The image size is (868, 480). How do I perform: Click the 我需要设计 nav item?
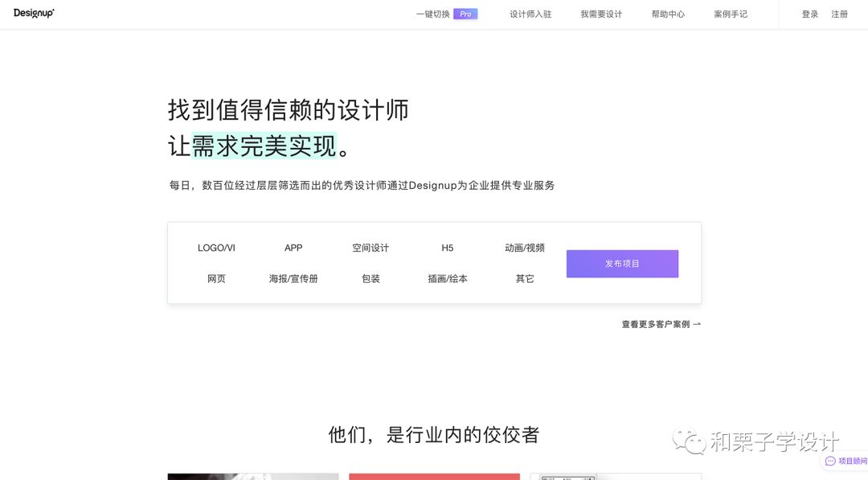point(600,14)
